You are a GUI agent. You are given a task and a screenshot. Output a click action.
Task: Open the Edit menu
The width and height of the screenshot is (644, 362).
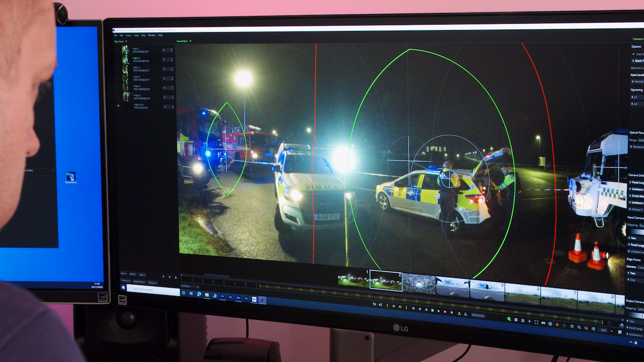(x=121, y=35)
